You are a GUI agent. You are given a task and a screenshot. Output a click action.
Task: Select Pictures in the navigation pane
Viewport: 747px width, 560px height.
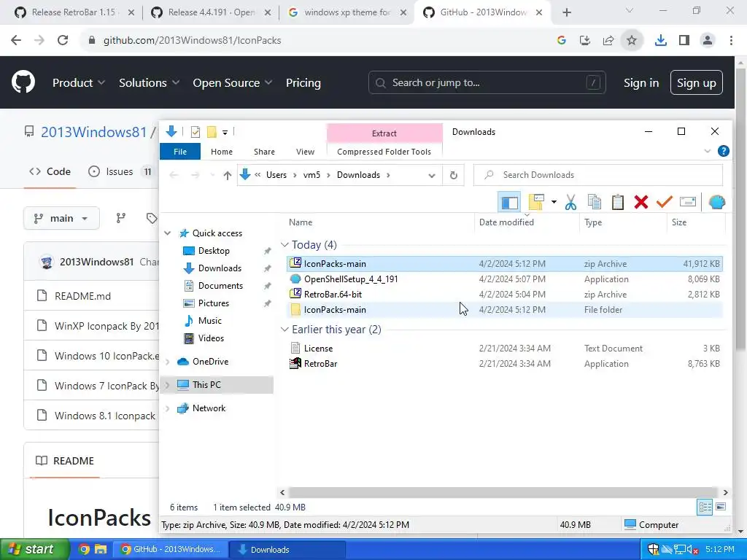[x=214, y=303]
